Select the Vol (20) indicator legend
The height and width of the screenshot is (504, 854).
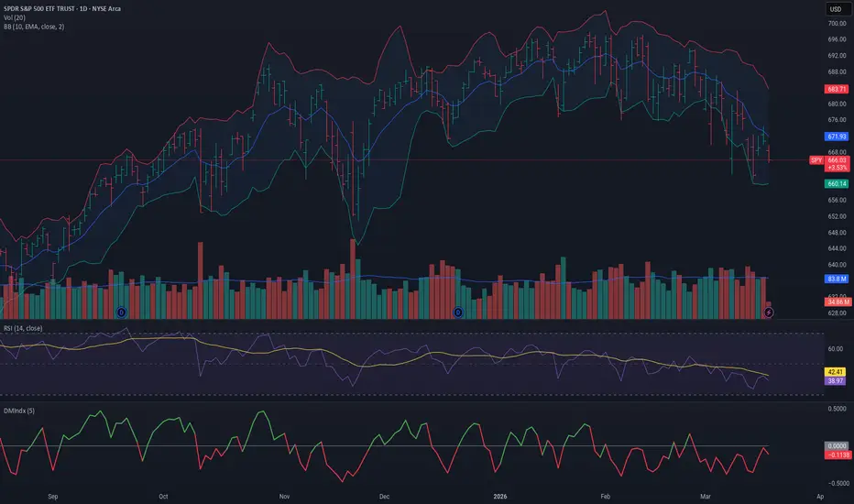coord(14,17)
